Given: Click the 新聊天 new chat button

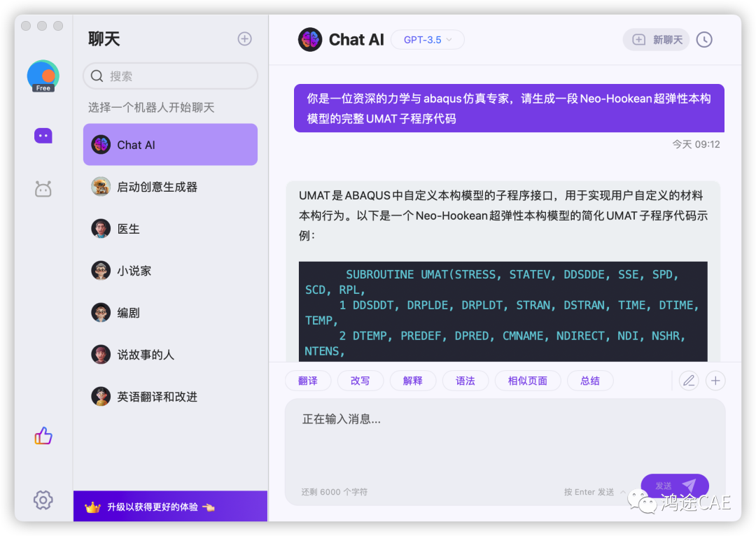Looking at the screenshot, I should (x=656, y=39).
